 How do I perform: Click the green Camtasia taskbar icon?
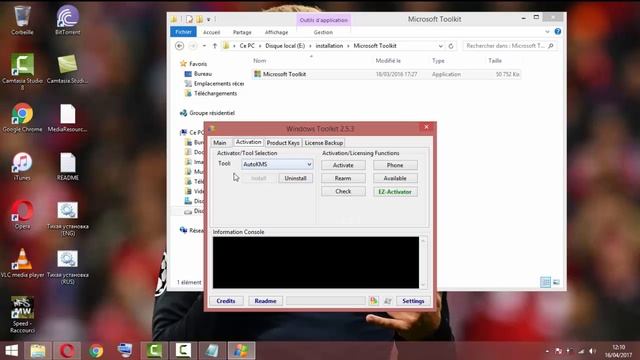(x=154, y=351)
